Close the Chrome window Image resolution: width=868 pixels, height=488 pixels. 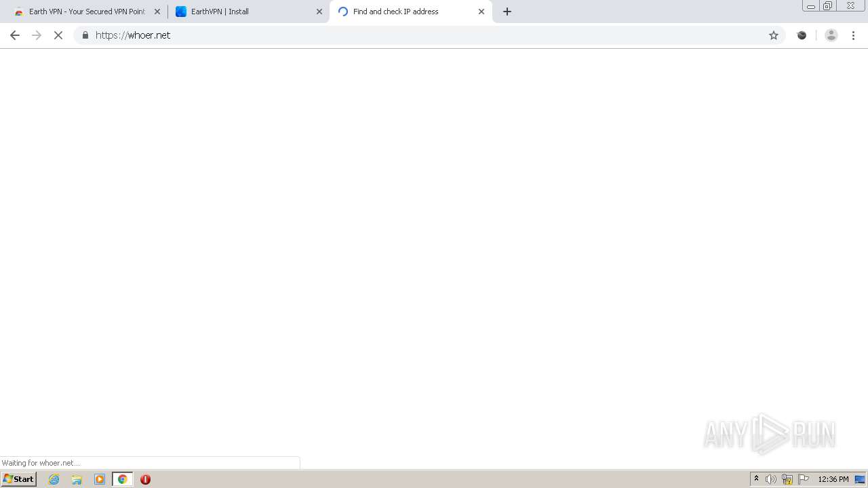(850, 6)
